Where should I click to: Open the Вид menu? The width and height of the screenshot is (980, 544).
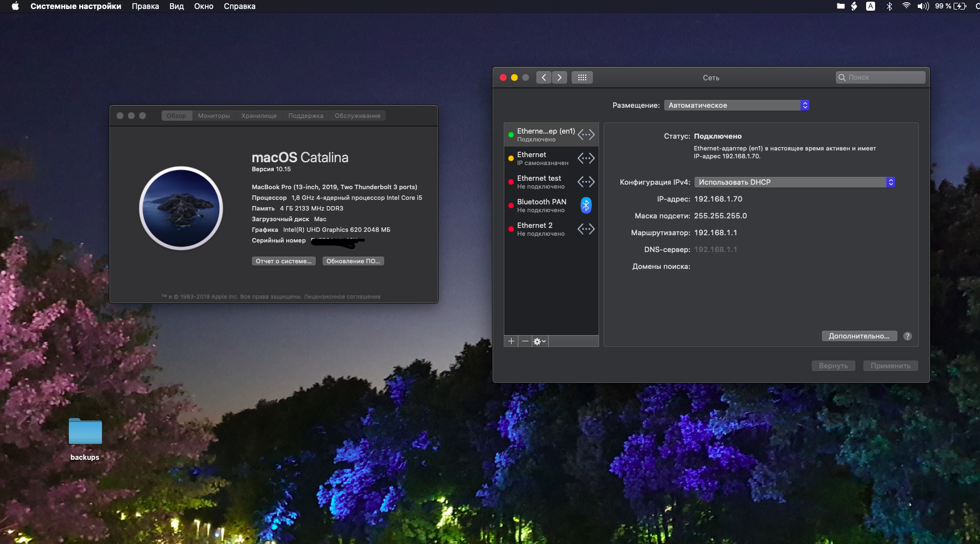(177, 6)
